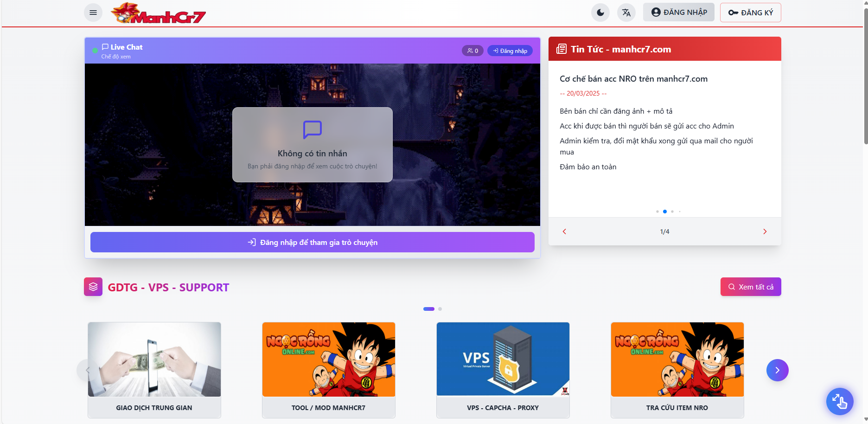Select the first news pagination dot
Screen dimensions: 868x424
[657, 212]
